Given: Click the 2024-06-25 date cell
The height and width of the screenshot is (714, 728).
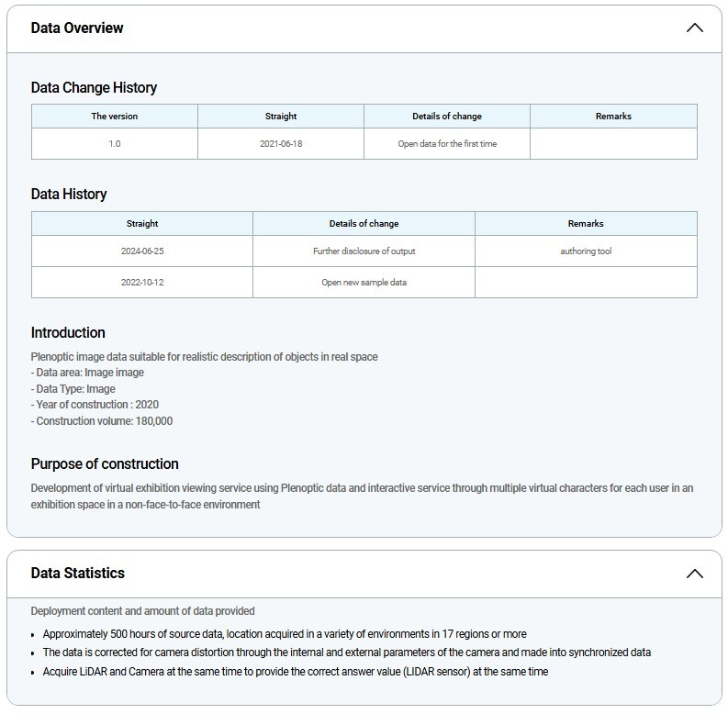Looking at the screenshot, I should (141, 251).
